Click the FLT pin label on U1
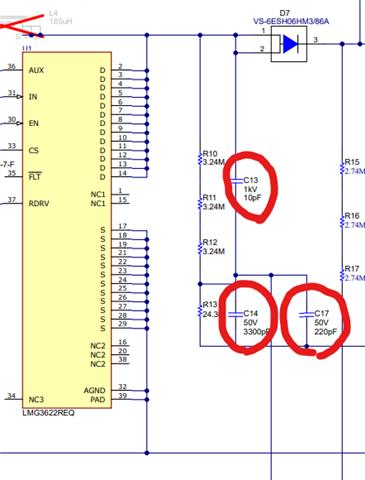This screenshot has width=365, height=480. click(35, 177)
